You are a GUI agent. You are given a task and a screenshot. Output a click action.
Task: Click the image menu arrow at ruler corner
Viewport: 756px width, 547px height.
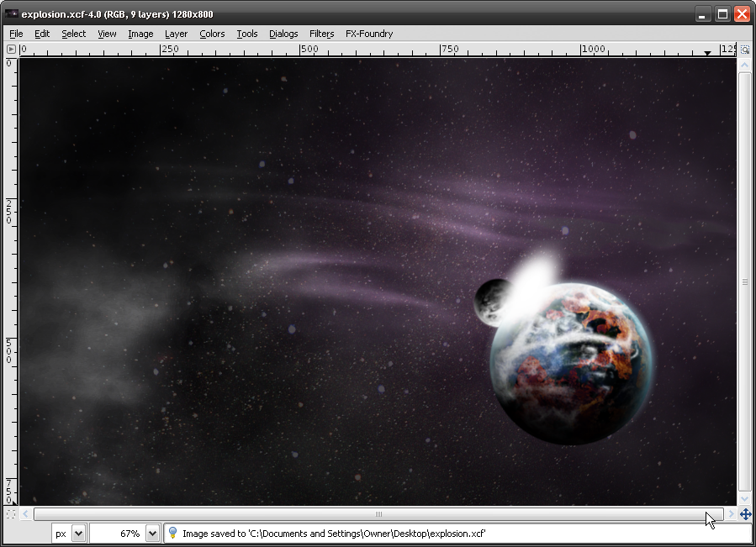click(x=11, y=50)
